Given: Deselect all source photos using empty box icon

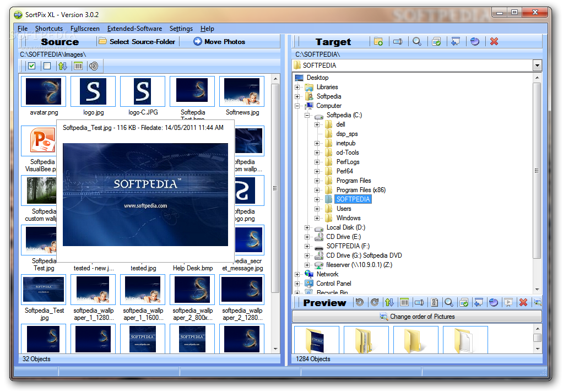Looking at the screenshot, I should 47,66.
